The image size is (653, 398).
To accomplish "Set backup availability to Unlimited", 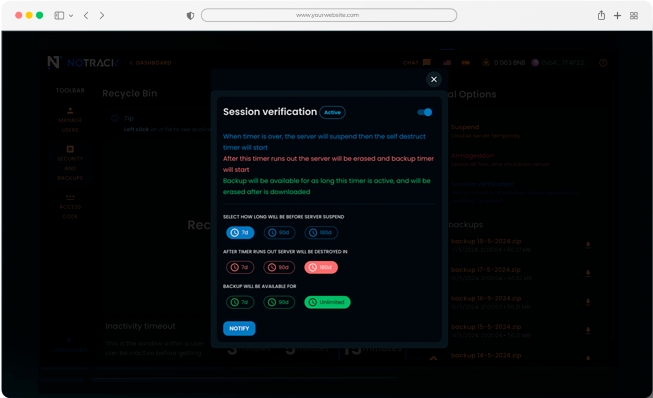I will click(x=327, y=302).
